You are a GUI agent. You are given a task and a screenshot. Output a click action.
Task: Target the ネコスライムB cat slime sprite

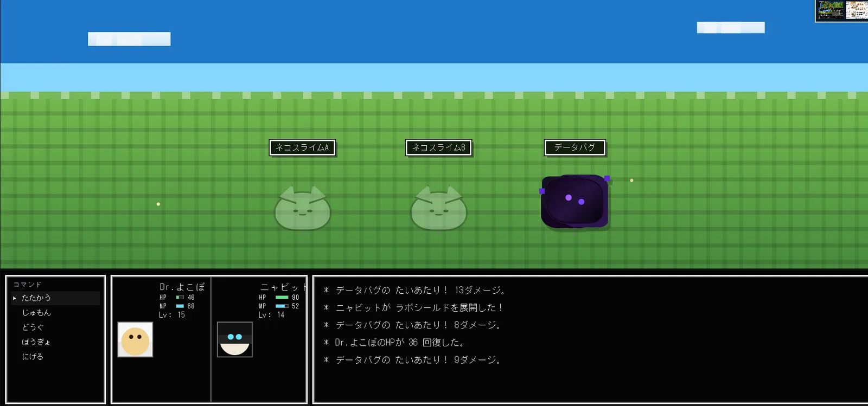438,209
